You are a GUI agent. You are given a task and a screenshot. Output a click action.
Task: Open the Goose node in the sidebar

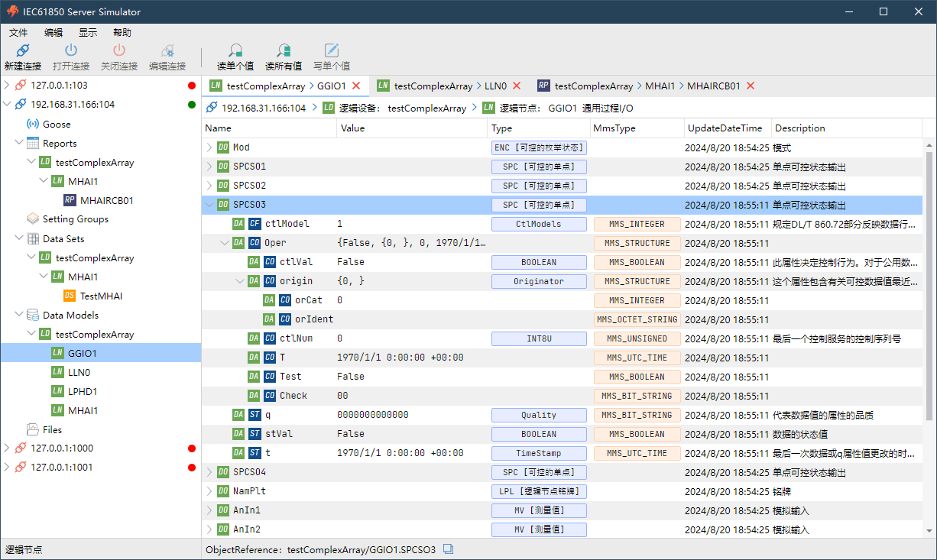click(x=57, y=124)
